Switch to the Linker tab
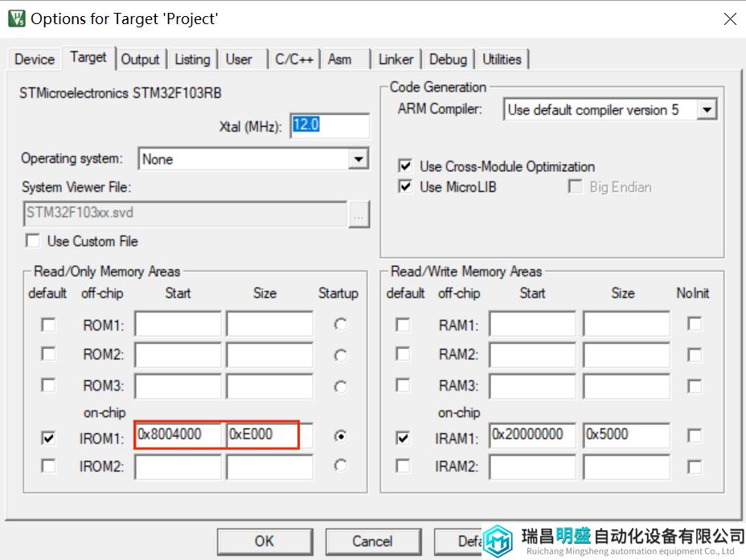Image resolution: width=746 pixels, height=560 pixels. click(x=396, y=59)
